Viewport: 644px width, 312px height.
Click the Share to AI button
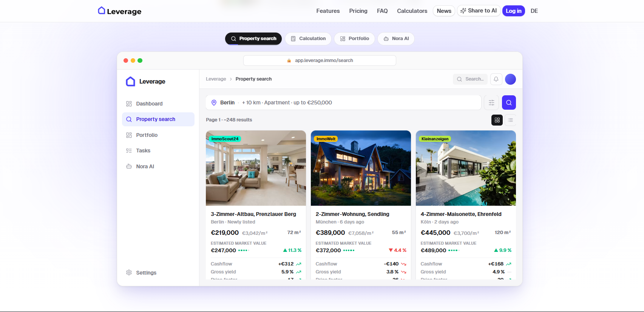pos(479,11)
